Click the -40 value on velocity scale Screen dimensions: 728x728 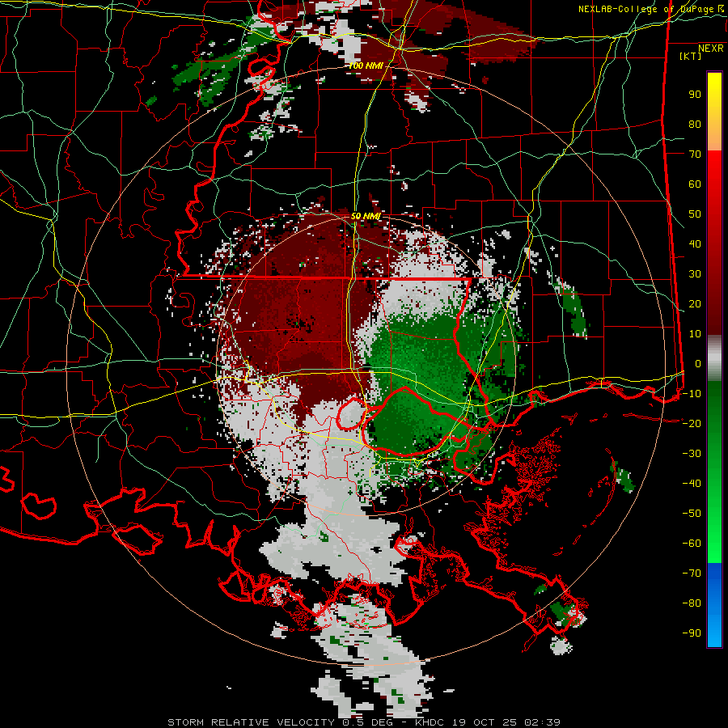tap(692, 484)
